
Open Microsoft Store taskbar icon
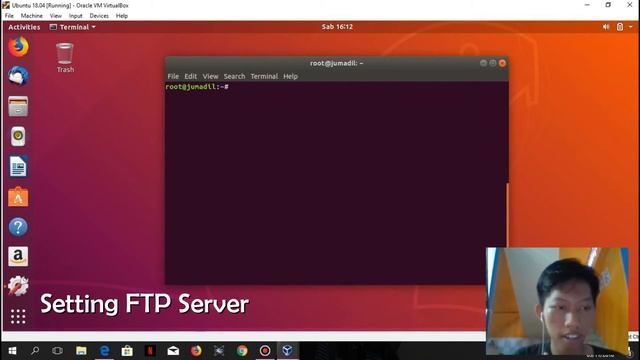click(127, 351)
